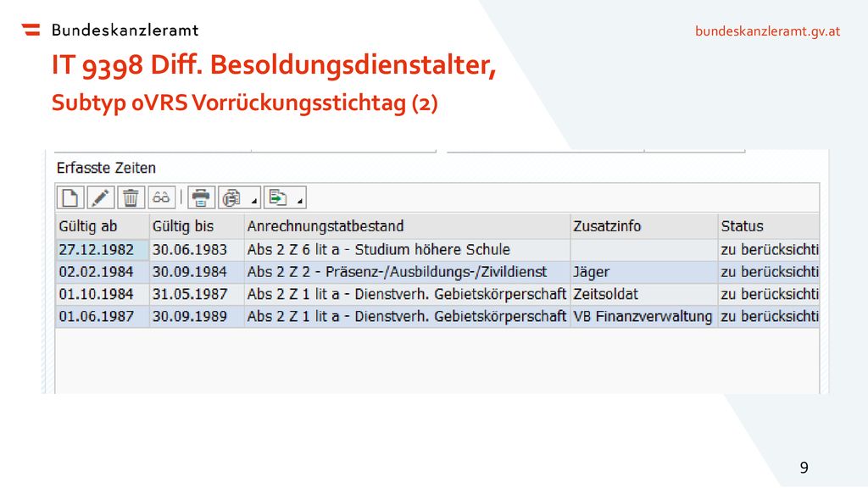Open dropdown arrow next to view icon

tap(253, 201)
